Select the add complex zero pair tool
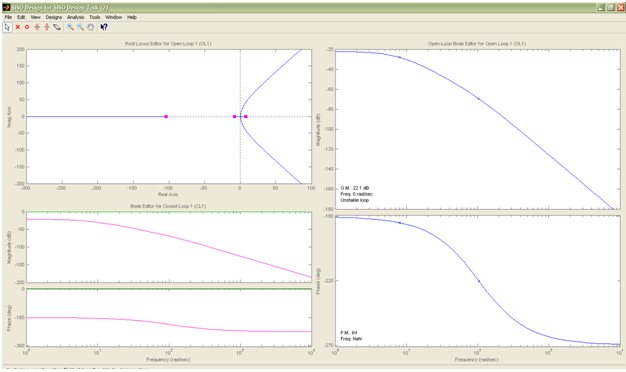 47,27
